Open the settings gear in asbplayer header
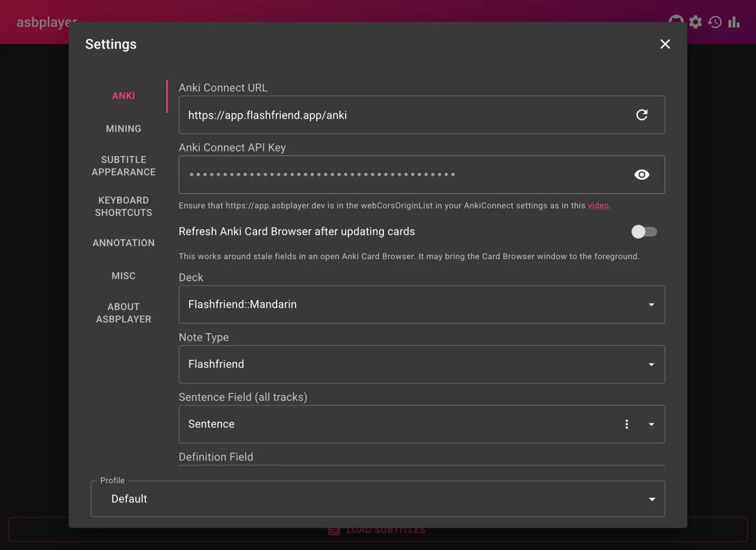 pos(696,22)
